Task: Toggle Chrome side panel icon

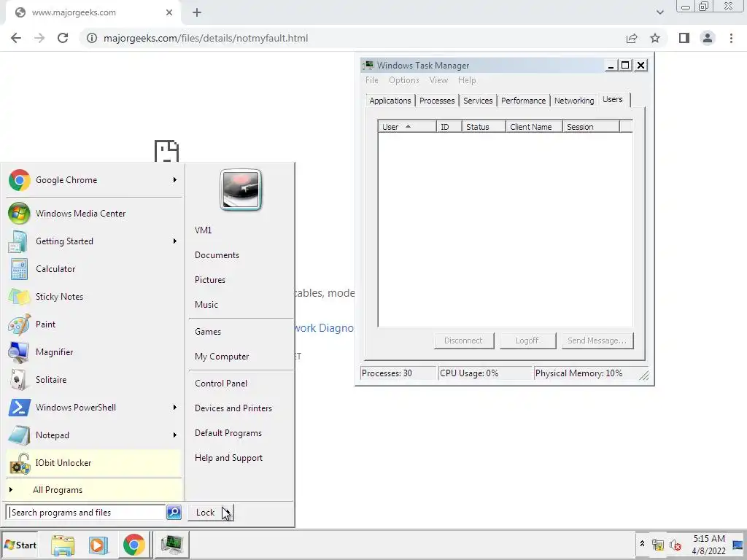Action: point(684,38)
